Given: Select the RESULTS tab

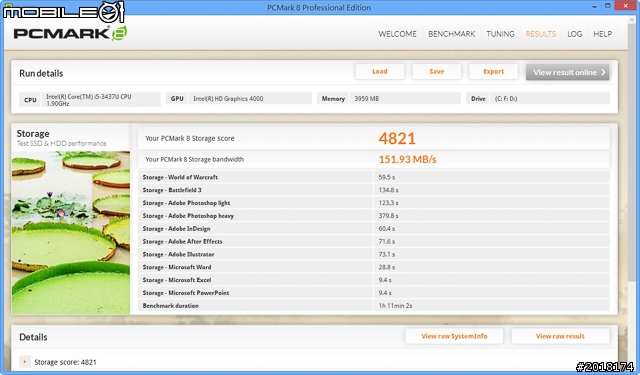Looking at the screenshot, I should pos(540,34).
